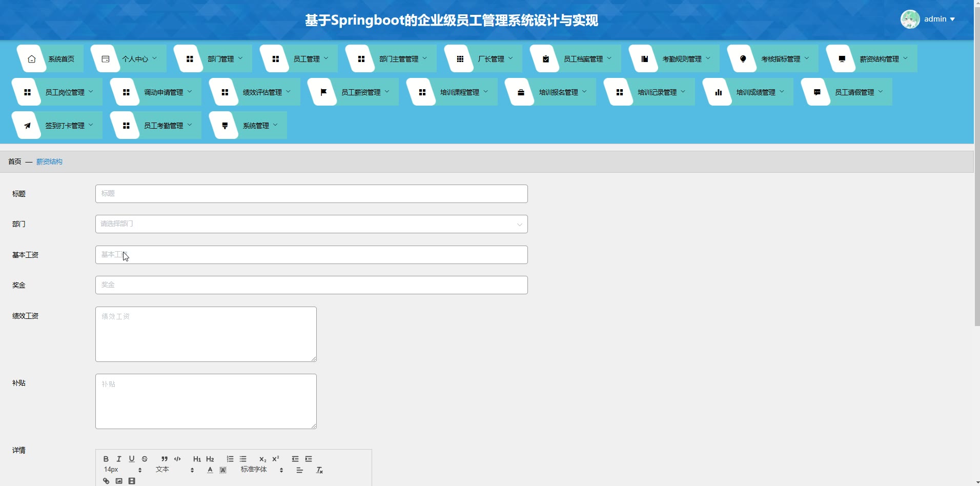Image resolution: width=980 pixels, height=486 pixels.
Task: Toggle strikethrough in the editor toolbar
Action: click(x=145, y=459)
